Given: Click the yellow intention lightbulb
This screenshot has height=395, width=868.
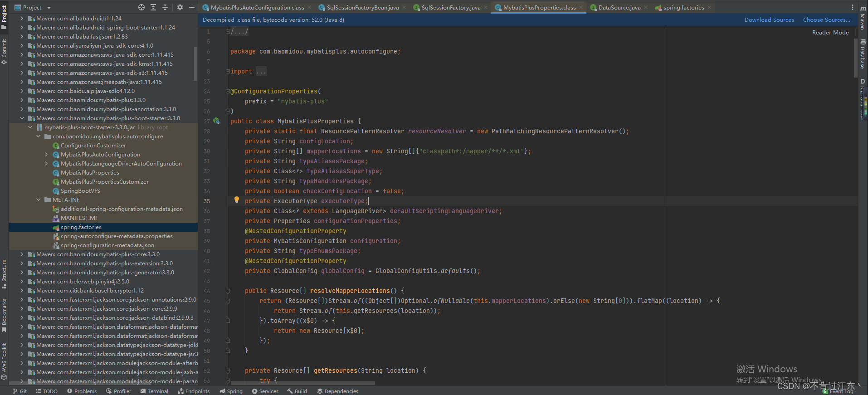Looking at the screenshot, I should [236, 200].
